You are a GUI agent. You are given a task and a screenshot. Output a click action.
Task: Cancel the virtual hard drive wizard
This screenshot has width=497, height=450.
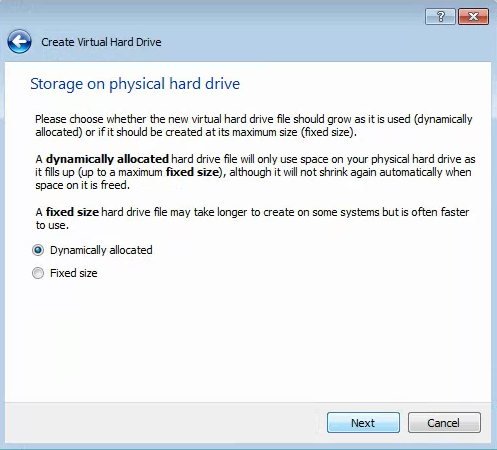(444, 423)
